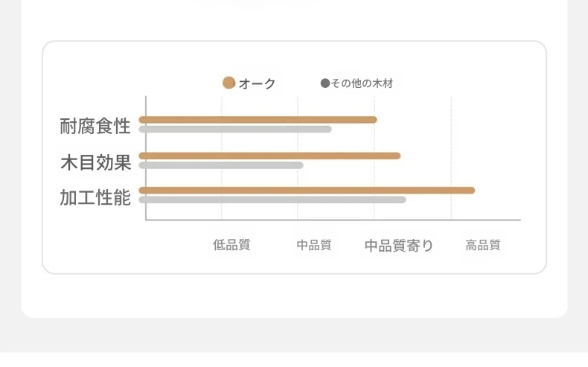Image resolution: width=588 pixels, height=367 pixels.
Task: Click the 加工性能 row label
Action: 95,197
